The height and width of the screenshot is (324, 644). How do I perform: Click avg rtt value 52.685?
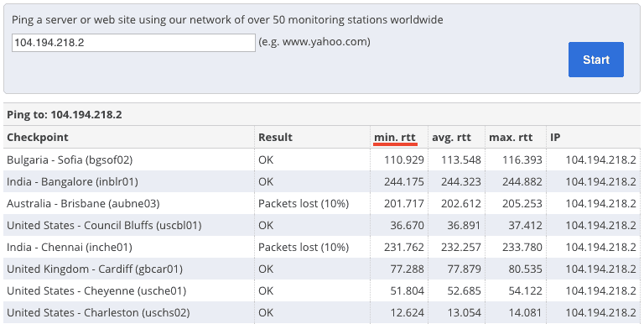464,290
